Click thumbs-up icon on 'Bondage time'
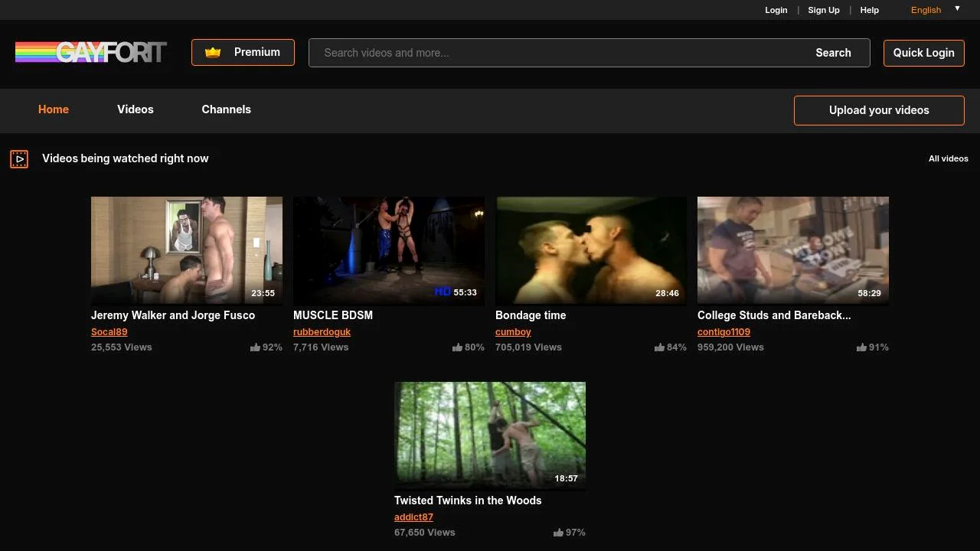 (x=658, y=347)
